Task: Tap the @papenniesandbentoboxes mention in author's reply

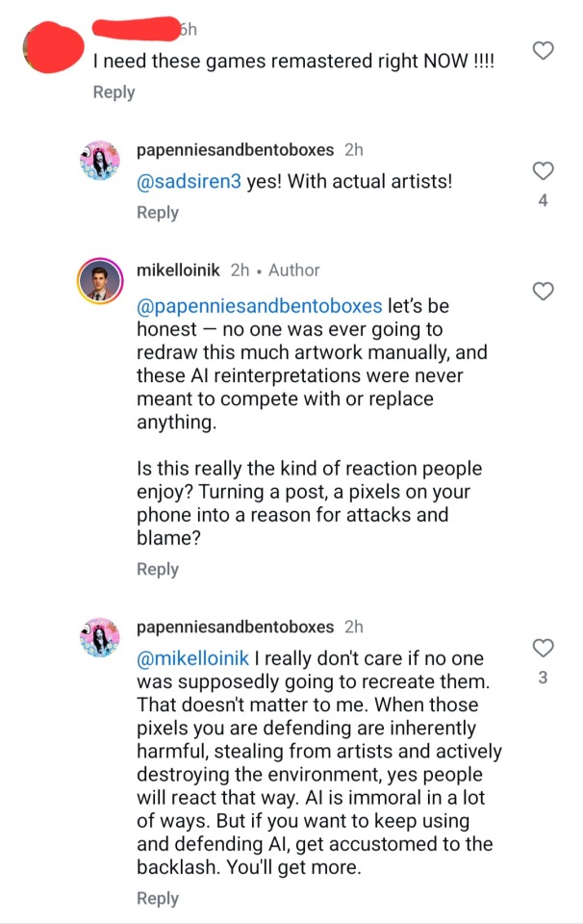Action: click(x=260, y=307)
